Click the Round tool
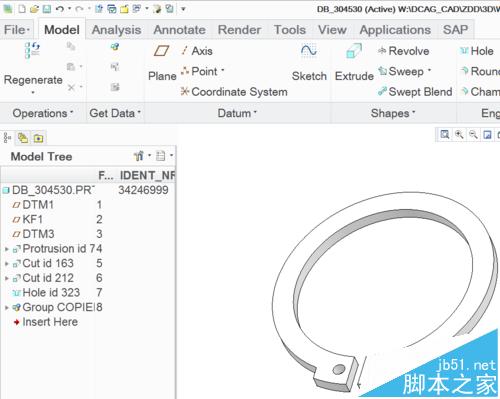Viewport: 500px width, 399px height. tap(480, 71)
